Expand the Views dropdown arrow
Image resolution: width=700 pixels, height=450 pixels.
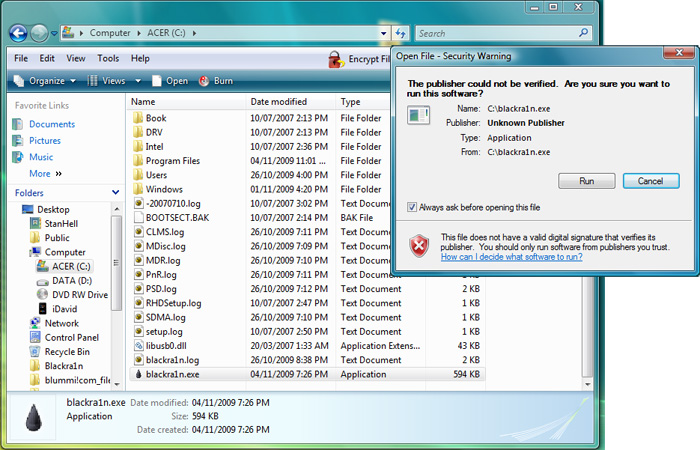138,81
